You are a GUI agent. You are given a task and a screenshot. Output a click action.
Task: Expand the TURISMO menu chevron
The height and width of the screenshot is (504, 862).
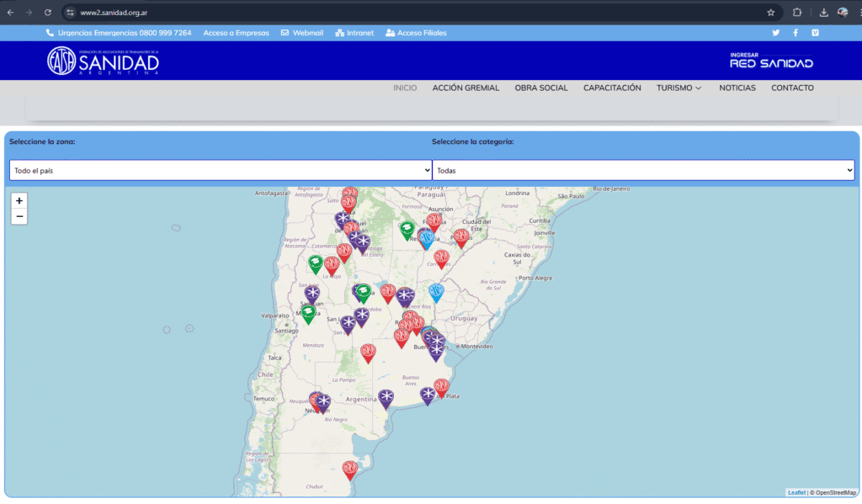tap(699, 88)
